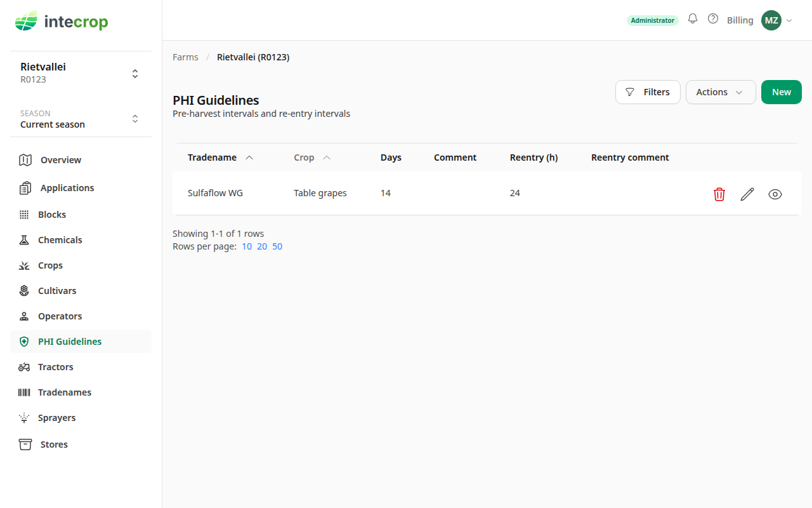
Task: Open the Sprayers page
Action: pos(81,418)
